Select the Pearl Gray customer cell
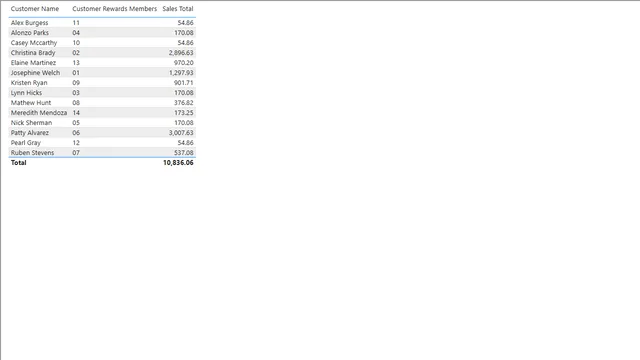 pyautogui.click(x=26, y=143)
